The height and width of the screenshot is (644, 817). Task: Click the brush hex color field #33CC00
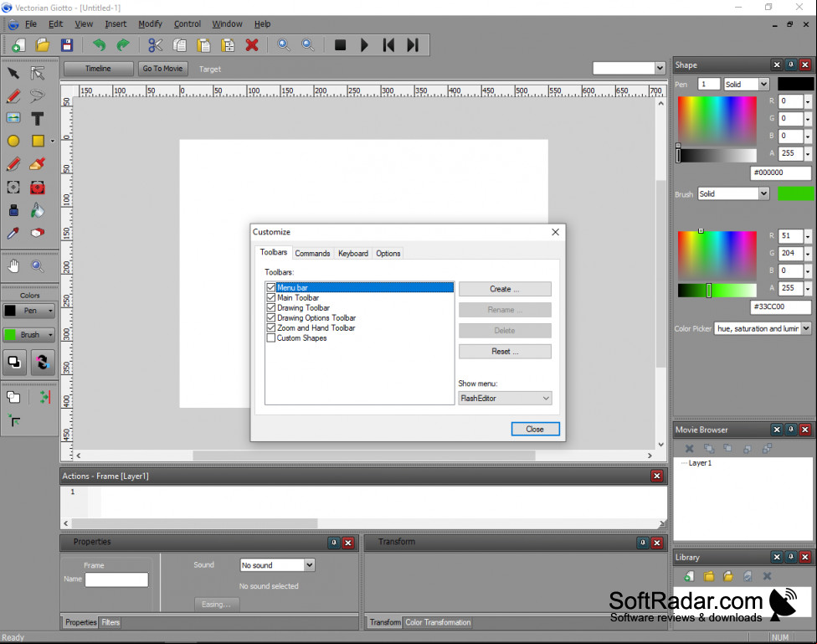pos(780,307)
